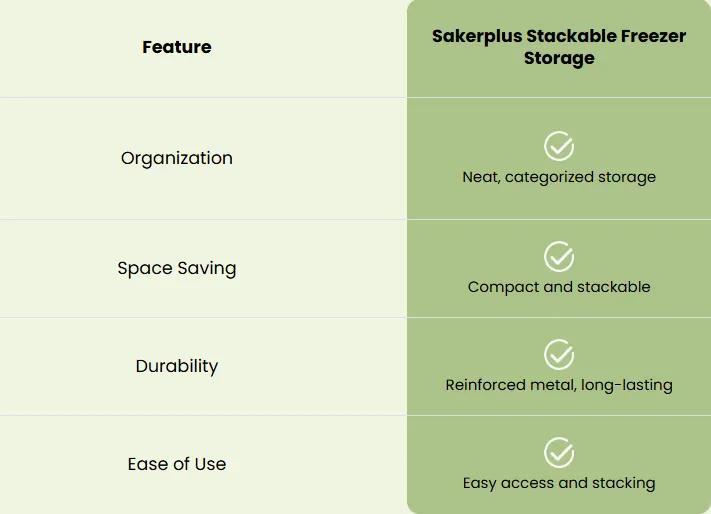Select 'Compact and stackable' description
711x514 pixels.
click(x=559, y=287)
